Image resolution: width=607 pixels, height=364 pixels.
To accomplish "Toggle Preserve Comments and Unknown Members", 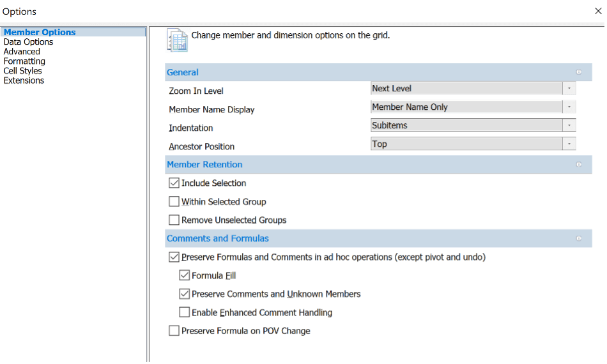I will (184, 294).
